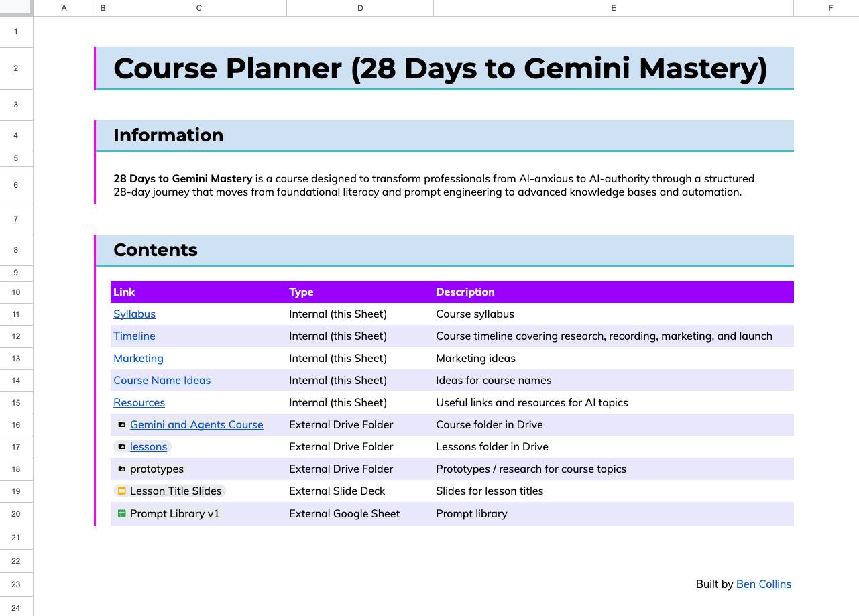
Task: Click the select-all corner box
Action: pos(16,8)
